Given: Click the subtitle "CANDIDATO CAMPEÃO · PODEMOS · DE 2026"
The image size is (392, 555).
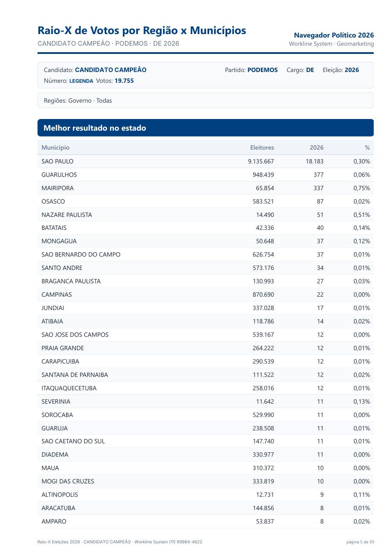Looking at the screenshot, I should click(108, 44).
